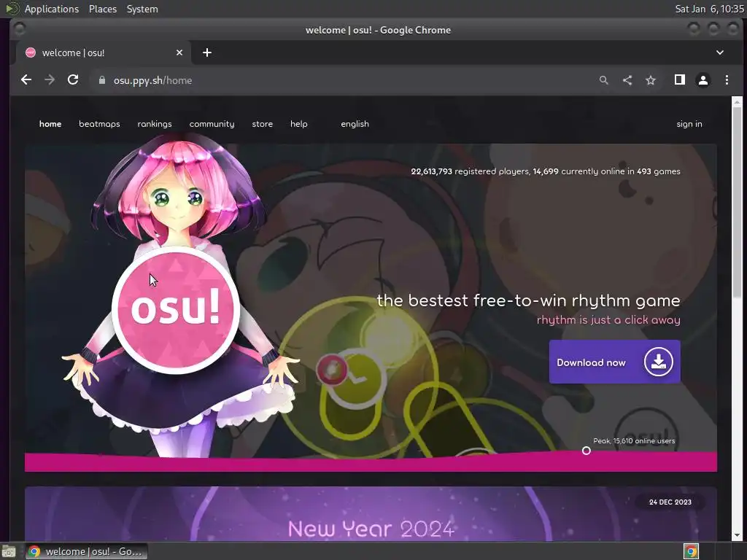The width and height of the screenshot is (747, 560).
Task: Bookmark this page with the star icon
Action: 651,80
